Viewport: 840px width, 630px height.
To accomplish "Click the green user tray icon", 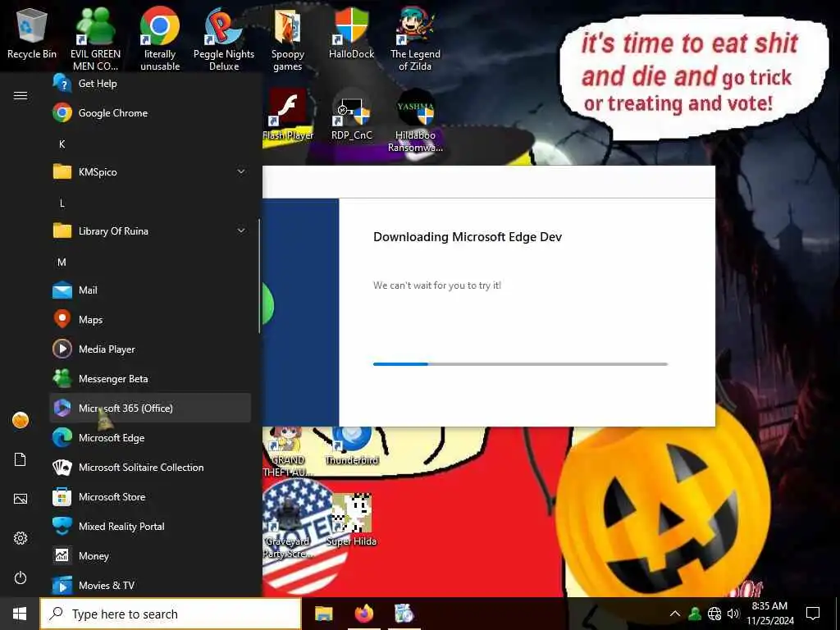I will (x=695, y=614).
